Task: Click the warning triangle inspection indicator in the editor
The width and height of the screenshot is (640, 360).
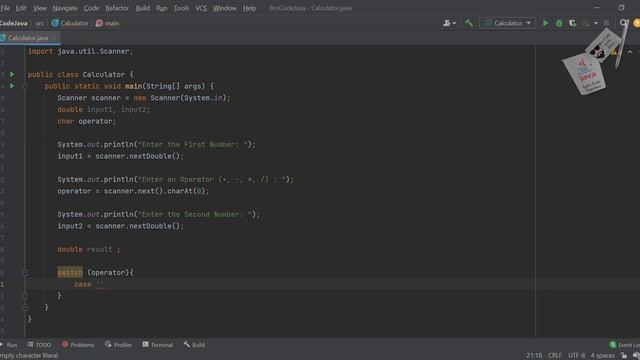Action: tap(614, 52)
